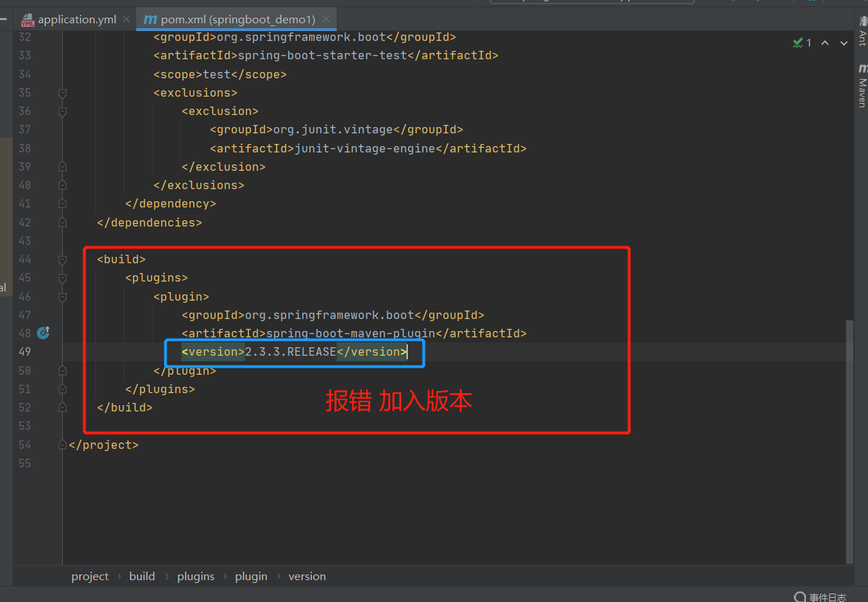
Task: Select the pom.xml (springboot_demo1) tab
Action: pos(238,20)
